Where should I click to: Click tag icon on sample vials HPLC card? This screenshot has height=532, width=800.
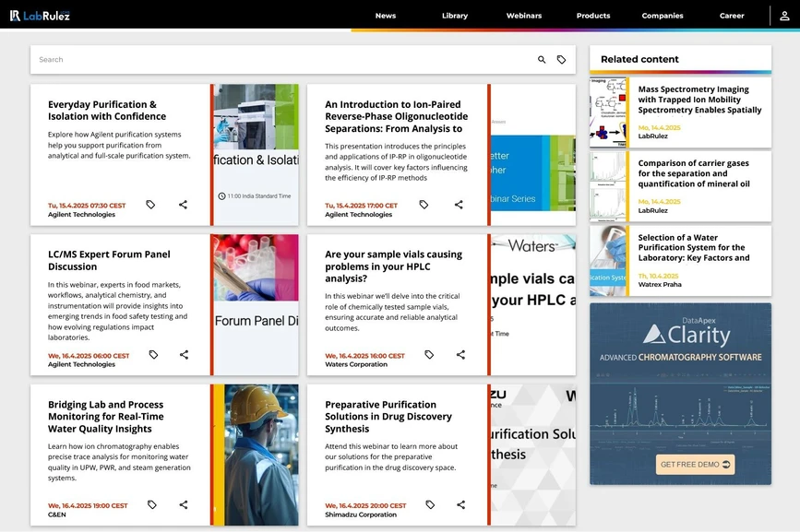coord(429,354)
